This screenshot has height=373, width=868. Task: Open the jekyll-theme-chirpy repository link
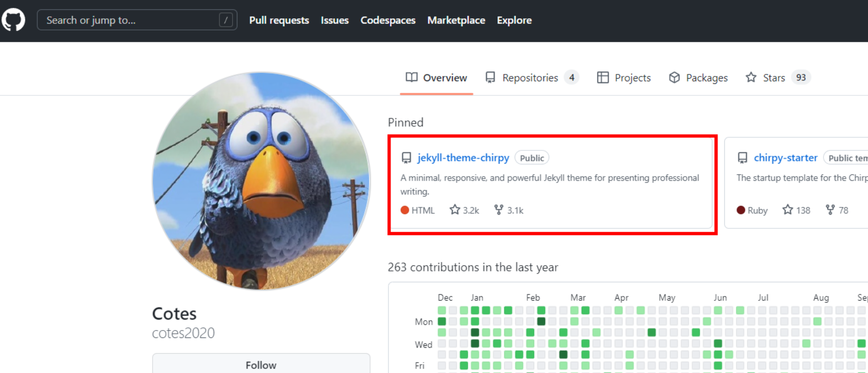click(x=463, y=158)
